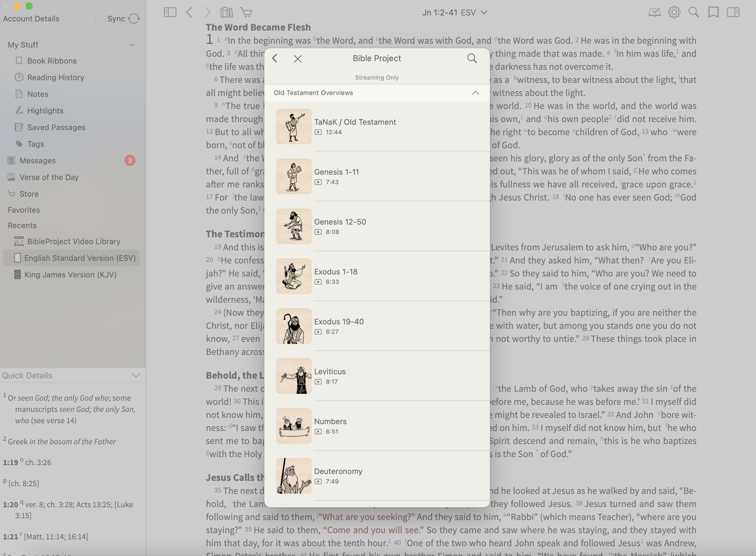This screenshot has width=756, height=556.
Task: Open the store cart icon in toolbar
Action: point(246,12)
